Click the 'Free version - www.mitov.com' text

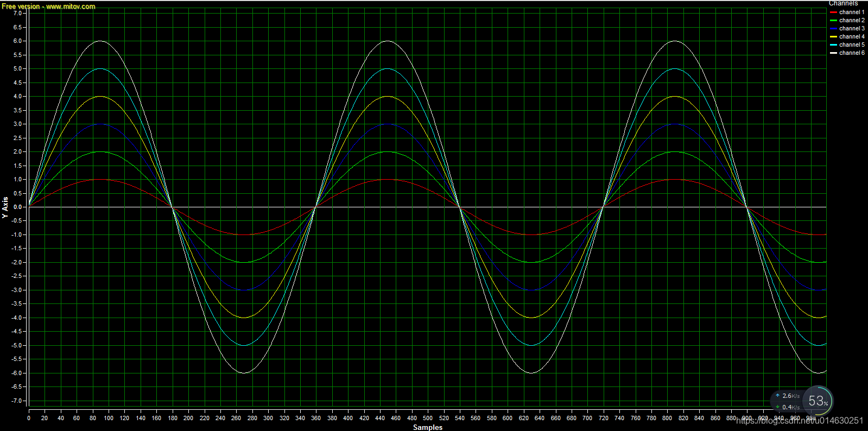coord(48,7)
